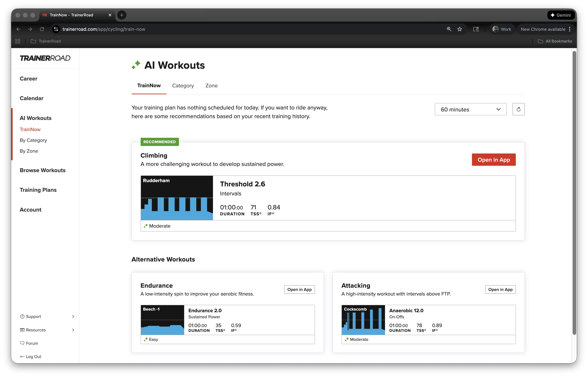This screenshot has width=588, height=377.
Task: Select By Zone in the sidebar
Action: (x=29, y=151)
